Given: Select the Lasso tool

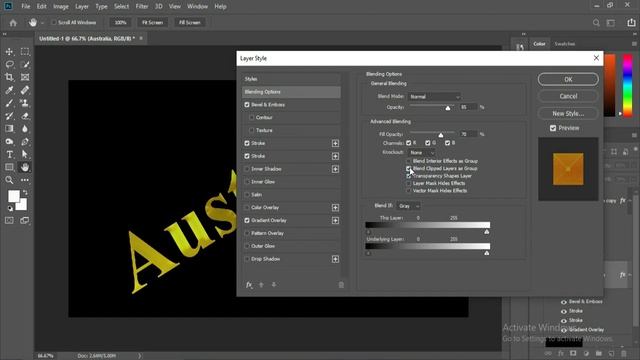Looking at the screenshot, I should pyautogui.click(x=9, y=64).
